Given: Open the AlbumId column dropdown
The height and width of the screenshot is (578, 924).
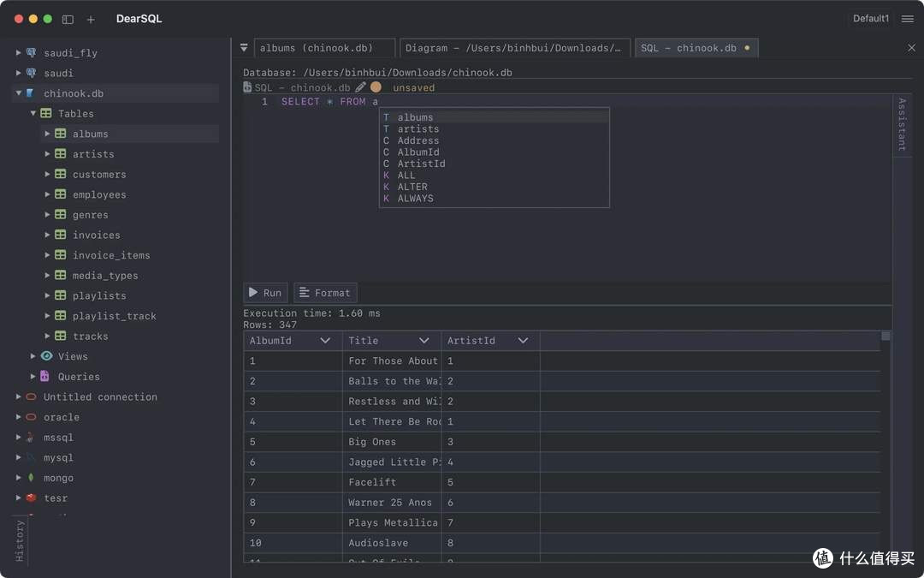Looking at the screenshot, I should tap(325, 340).
